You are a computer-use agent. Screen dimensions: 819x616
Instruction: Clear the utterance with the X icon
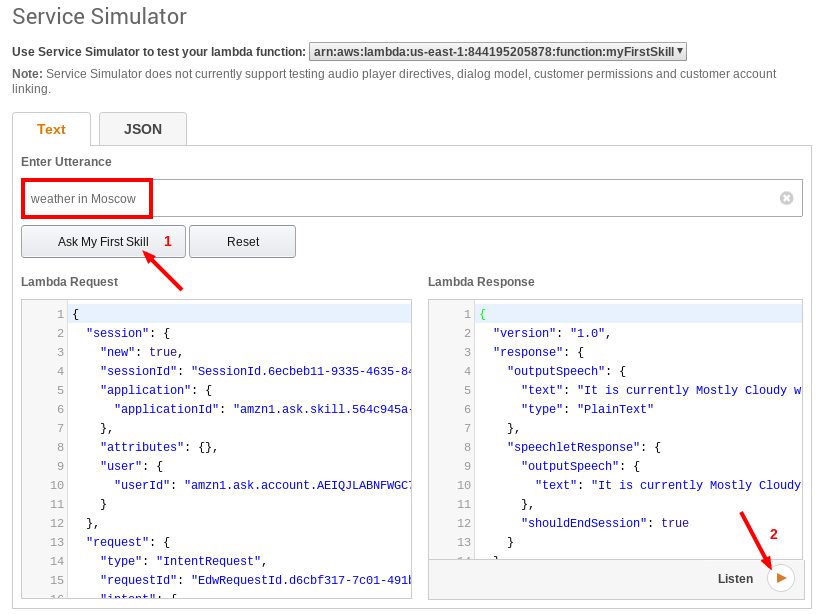786,198
